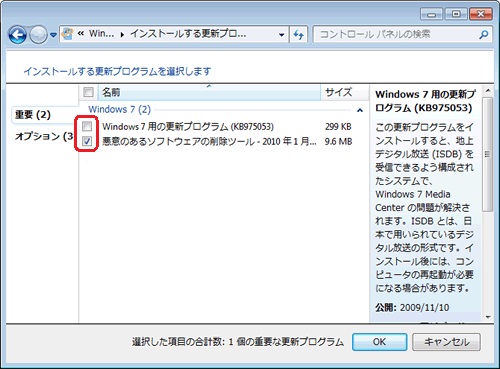Switch to the オプション tab
The height and width of the screenshot is (369, 500).
click(44, 136)
